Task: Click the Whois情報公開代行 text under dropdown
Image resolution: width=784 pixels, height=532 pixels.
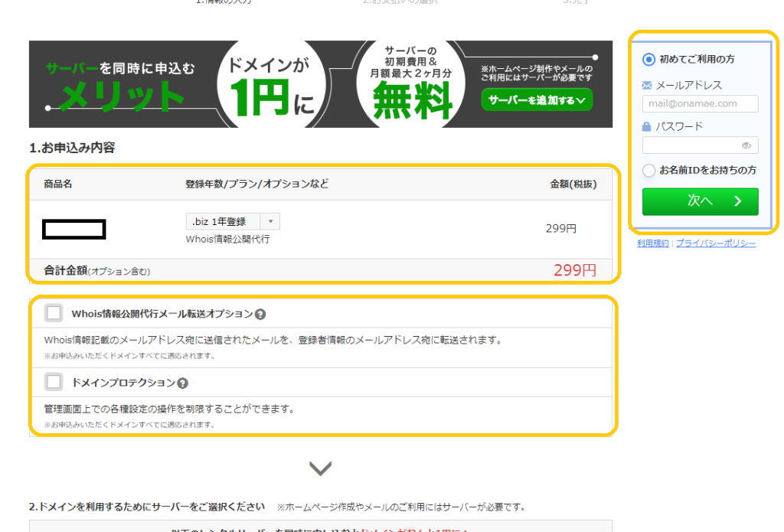Action: 227,239
